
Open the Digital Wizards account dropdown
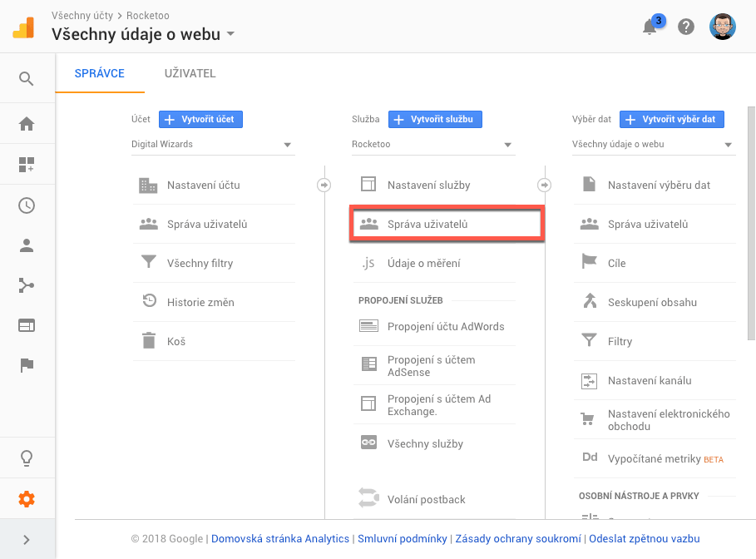213,145
